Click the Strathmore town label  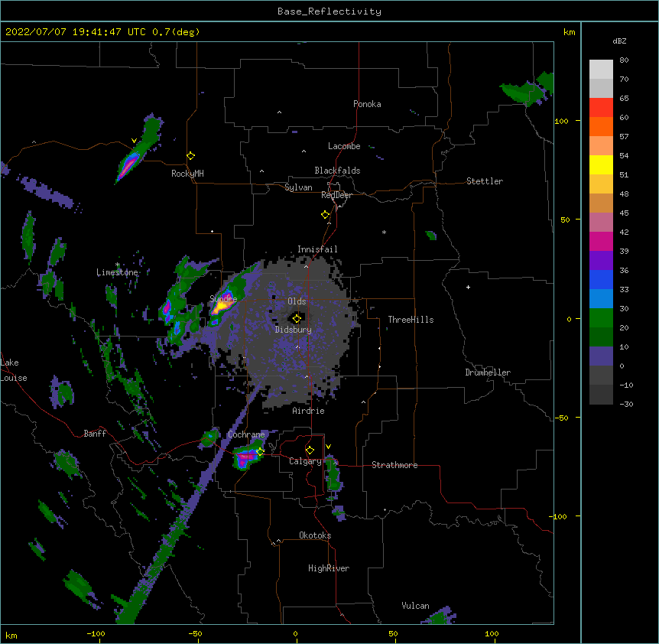[394, 465]
